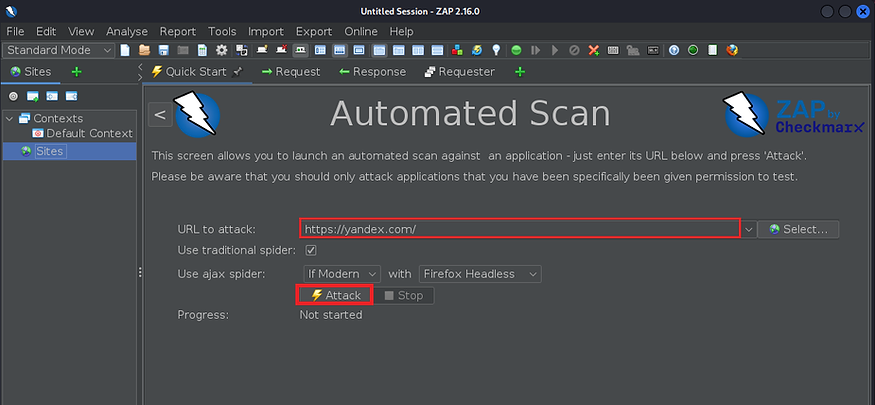Switch to the Response tab
875x405 pixels.
click(x=372, y=72)
